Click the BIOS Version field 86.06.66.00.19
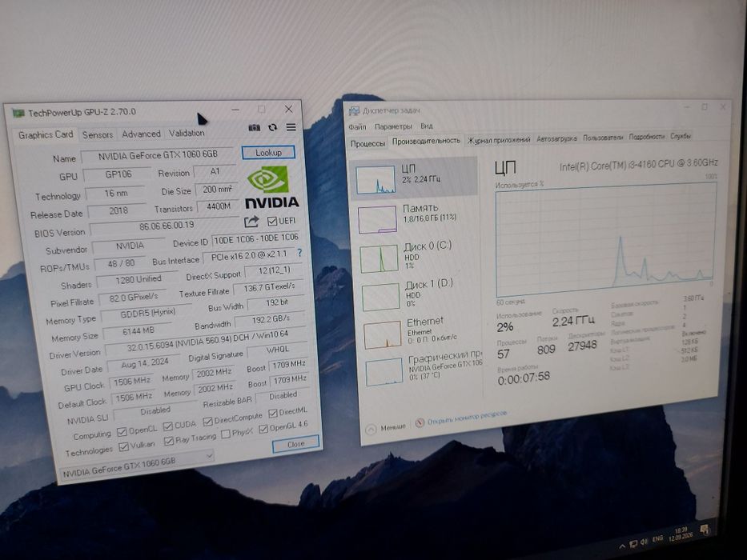Image resolution: width=747 pixels, height=560 pixels. pyautogui.click(x=167, y=226)
